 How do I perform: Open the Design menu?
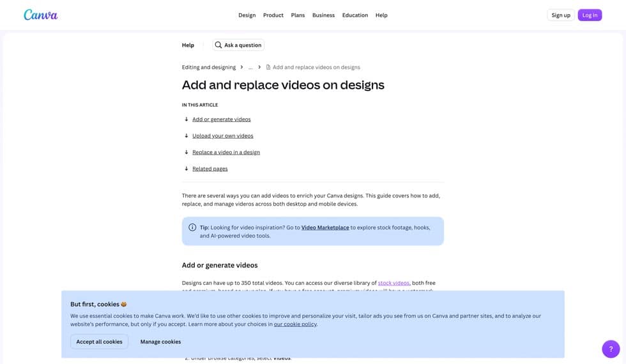pyautogui.click(x=247, y=15)
